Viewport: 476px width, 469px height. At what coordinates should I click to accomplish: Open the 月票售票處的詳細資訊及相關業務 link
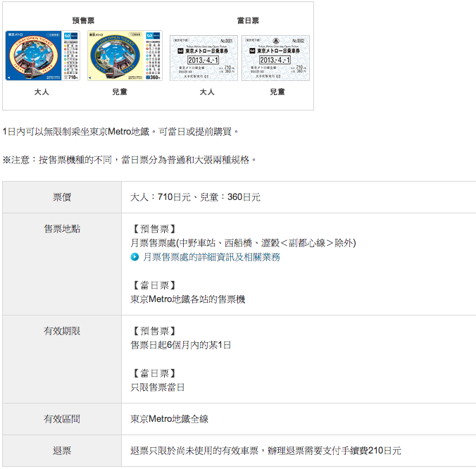point(211,257)
